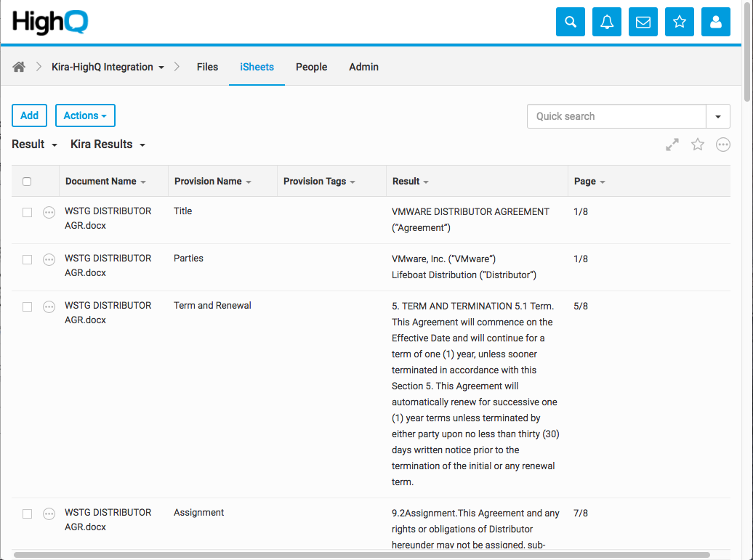
Task: Click document name in the Assignment row
Action: (108, 520)
